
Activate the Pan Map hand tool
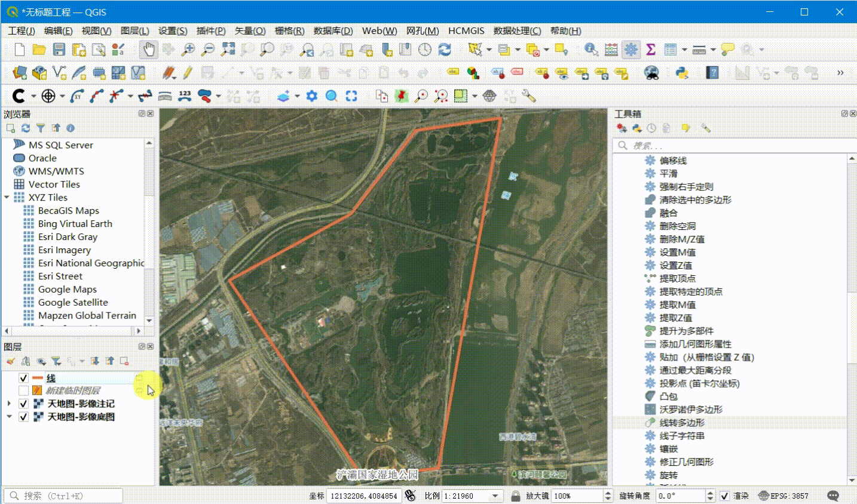click(149, 50)
